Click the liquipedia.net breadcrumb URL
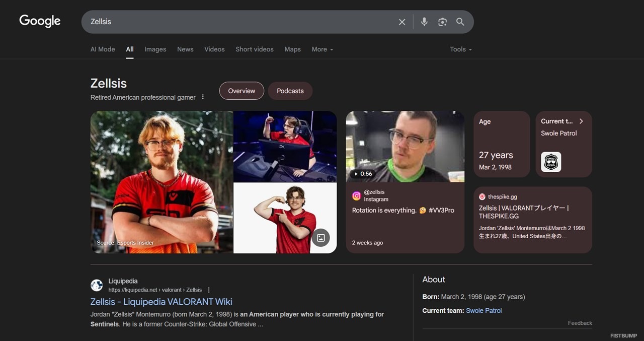This screenshot has height=341, width=644. (x=155, y=290)
